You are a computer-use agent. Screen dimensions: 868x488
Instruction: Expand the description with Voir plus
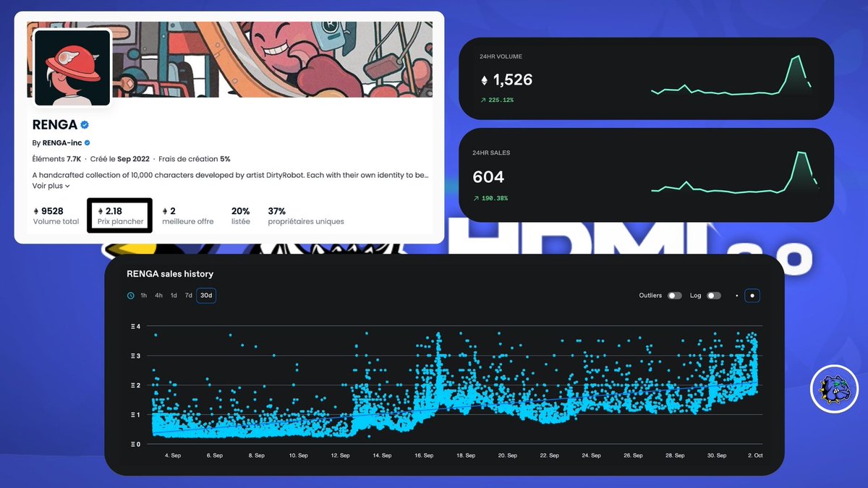point(48,186)
